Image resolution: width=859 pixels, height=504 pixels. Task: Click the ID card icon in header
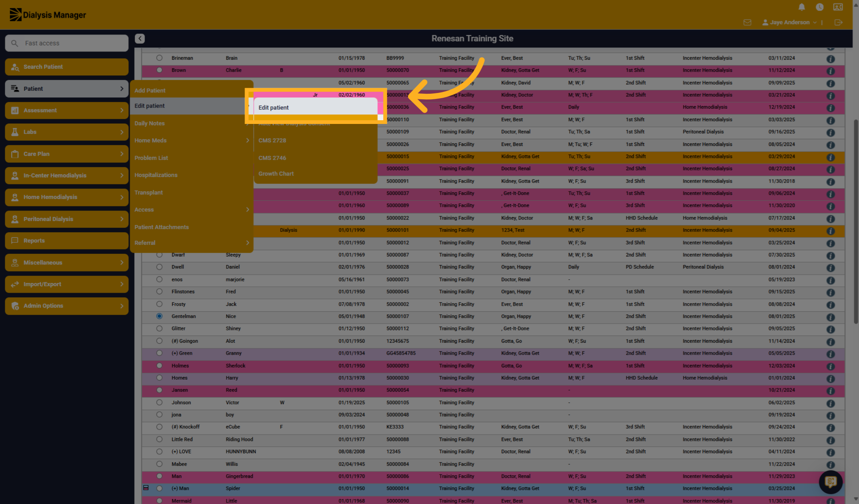[x=838, y=7]
